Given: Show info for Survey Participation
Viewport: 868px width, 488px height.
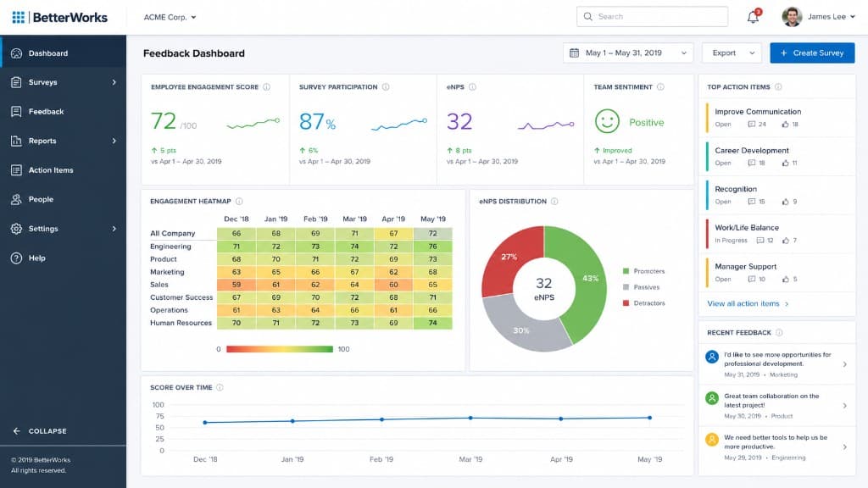Looking at the screenshot, I should coord(386,87).
